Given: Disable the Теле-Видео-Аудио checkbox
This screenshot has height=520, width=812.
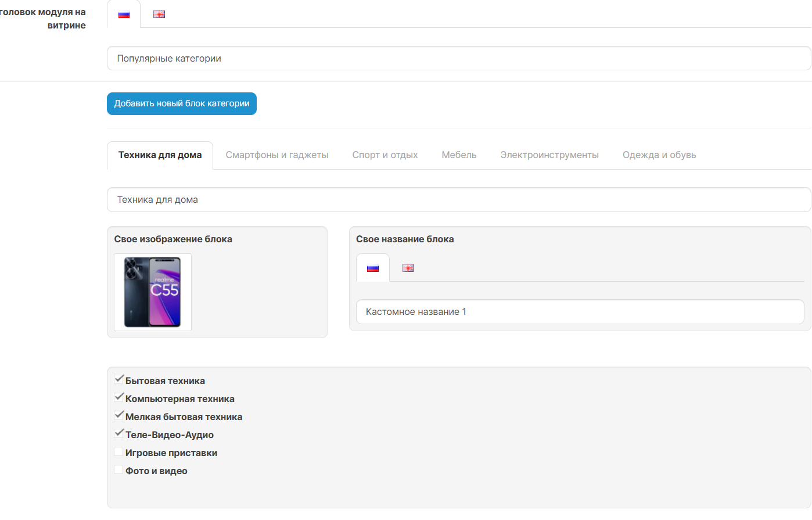Looking at the screenshot, I should coord(119,434).
